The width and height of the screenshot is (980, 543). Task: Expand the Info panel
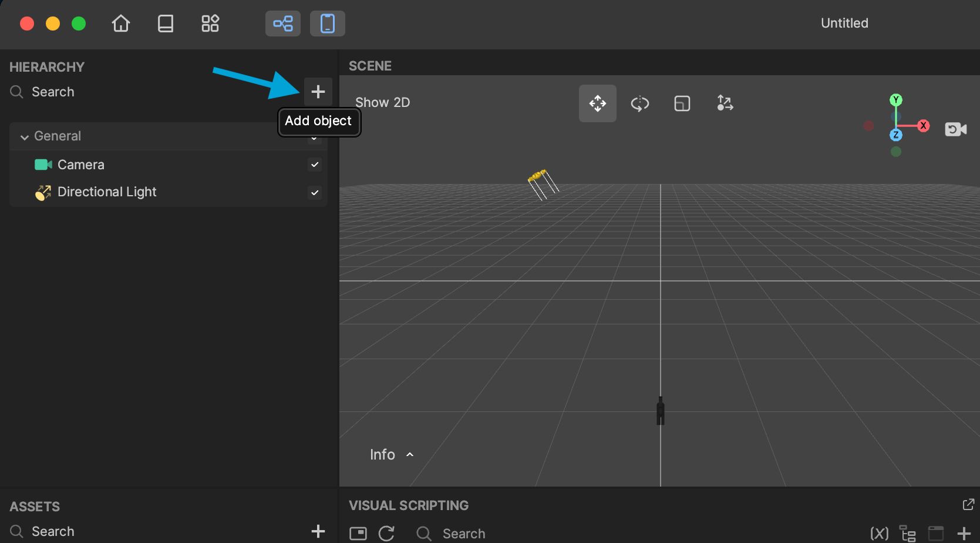[x=392, y=454]
